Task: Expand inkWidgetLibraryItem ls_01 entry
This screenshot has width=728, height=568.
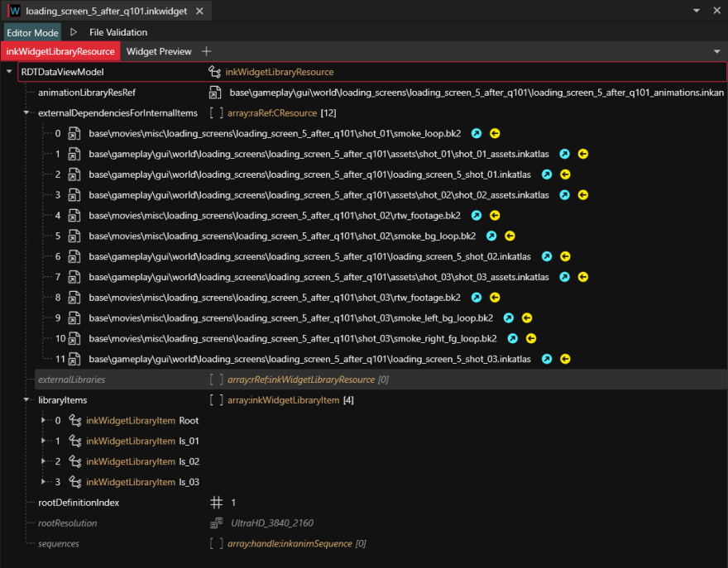Action: 43,441
